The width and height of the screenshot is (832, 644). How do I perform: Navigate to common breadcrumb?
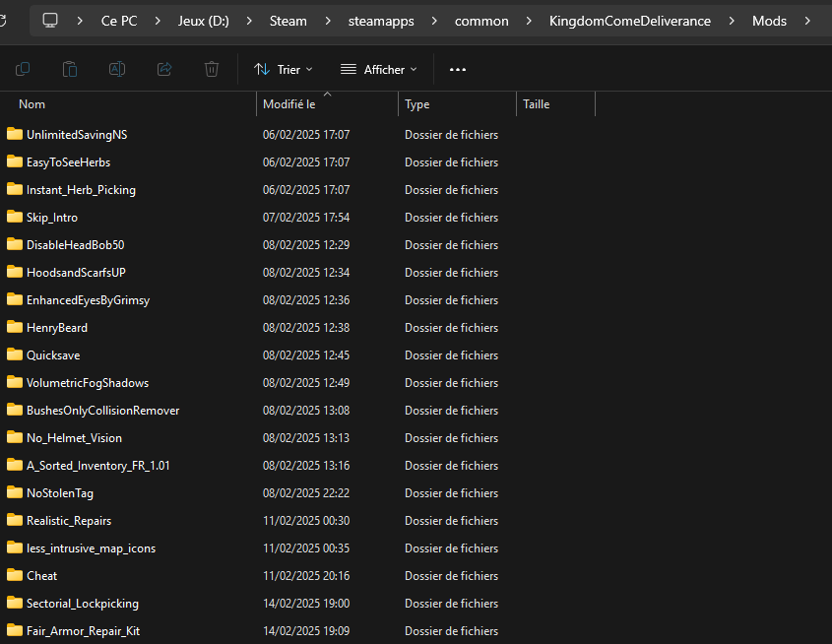481,21
